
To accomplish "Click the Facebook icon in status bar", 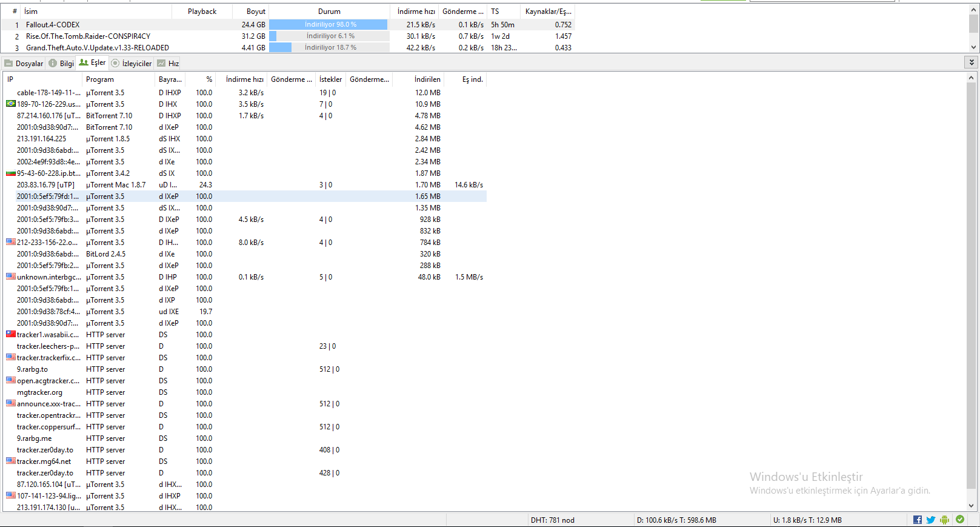I will click(x=918, y=520).
